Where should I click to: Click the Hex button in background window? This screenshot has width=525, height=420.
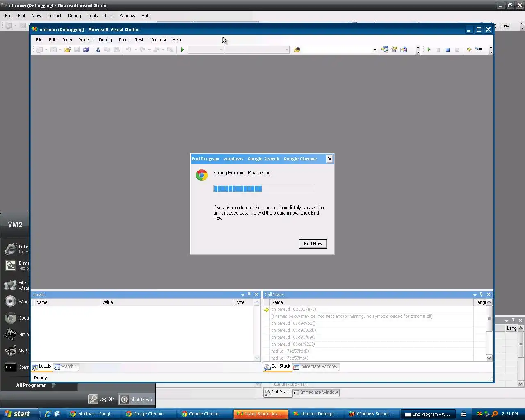coord(505,25)
